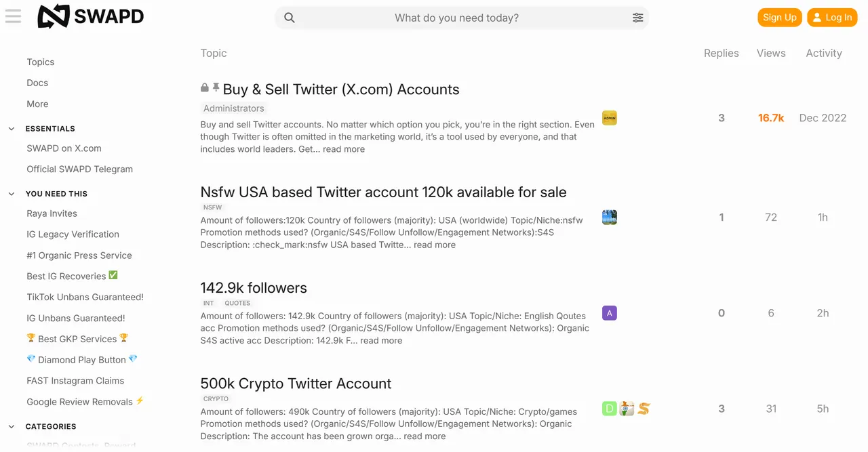868x452 pixels.
Task: Click the landscape avatar on NSFW Twitter topic
Action: click(609, 217)
